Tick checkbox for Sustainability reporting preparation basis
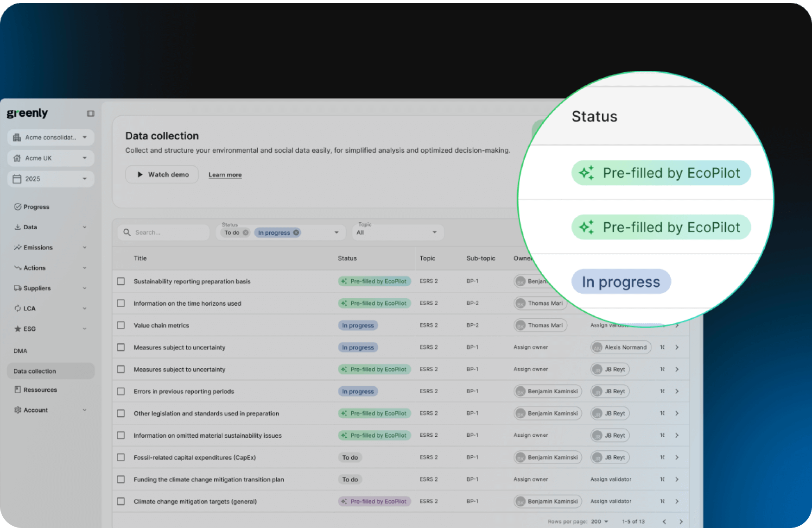The image size is (812, 528). [x=121, y=281]
